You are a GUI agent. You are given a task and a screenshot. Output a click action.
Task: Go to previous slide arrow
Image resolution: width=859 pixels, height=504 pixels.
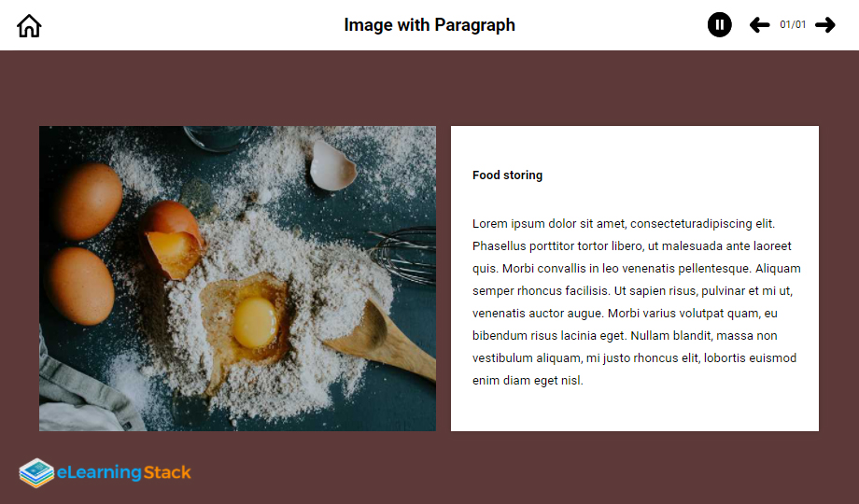pos(759,24)
